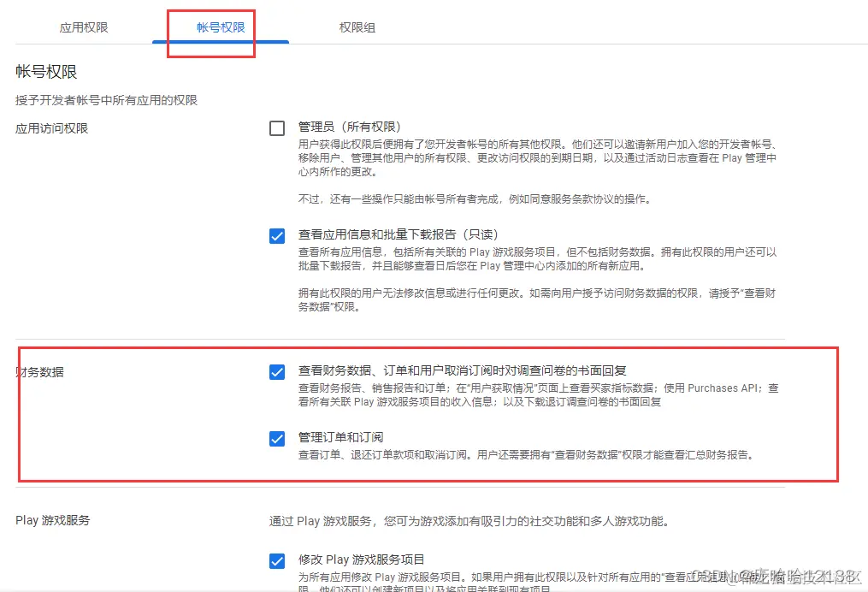Disable 修改 Play 游戏服务项目 permission
The height and width of the screenshot is (592, 868).
(x=277, y=560)
